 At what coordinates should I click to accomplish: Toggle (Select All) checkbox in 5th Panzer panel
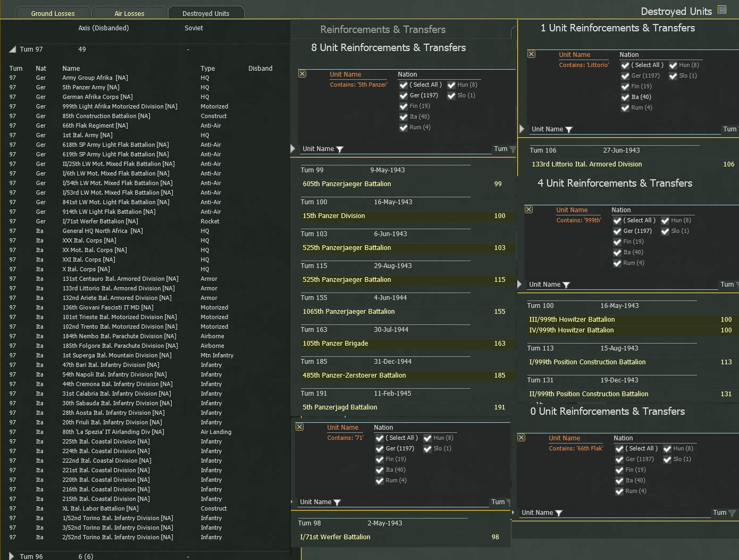pyautogui.click(x=404, y=85)
